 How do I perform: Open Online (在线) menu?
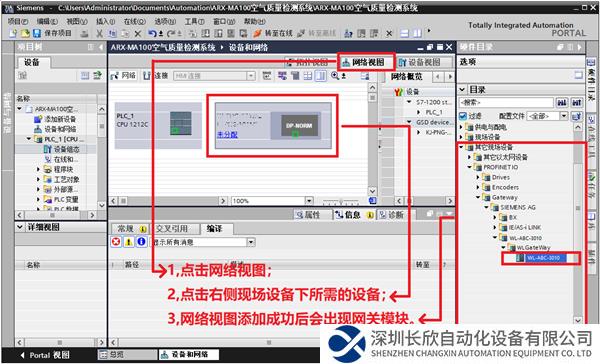134,21
